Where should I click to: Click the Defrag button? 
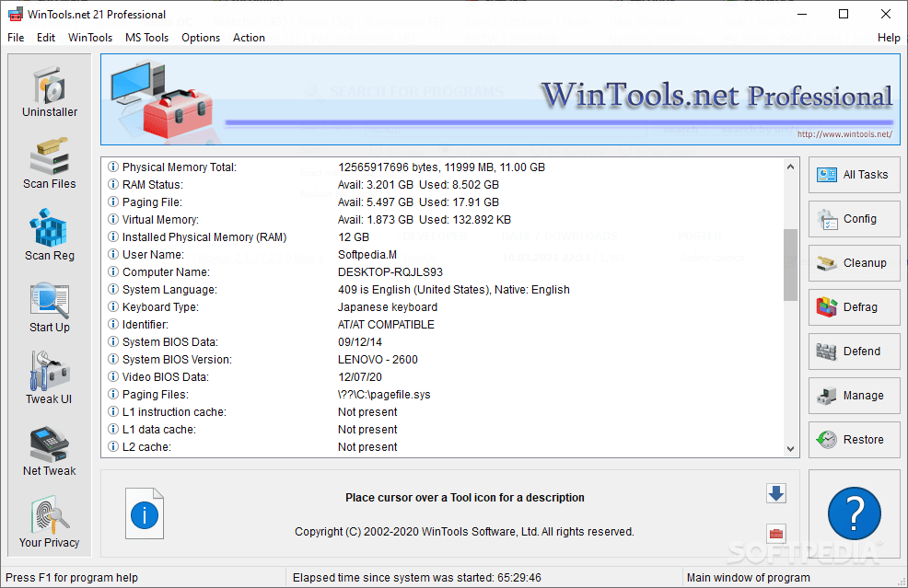pyautogui.click(x=855, y=307)
